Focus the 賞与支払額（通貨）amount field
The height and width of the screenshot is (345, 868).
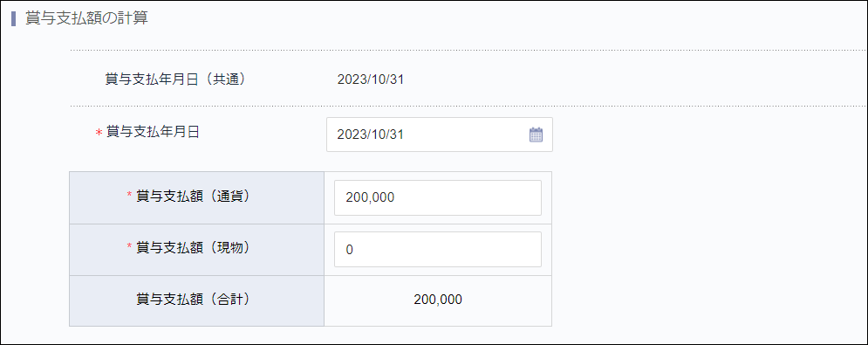pos(438,197)
